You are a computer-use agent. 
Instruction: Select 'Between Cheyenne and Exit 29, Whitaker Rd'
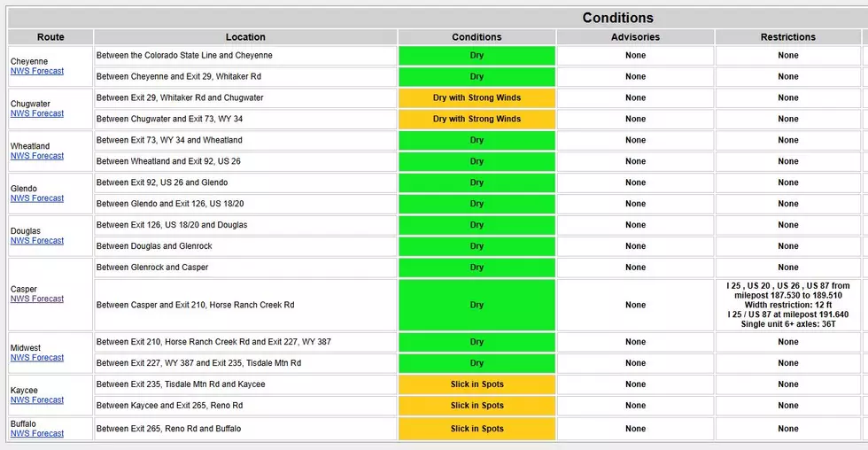(179, 76)
